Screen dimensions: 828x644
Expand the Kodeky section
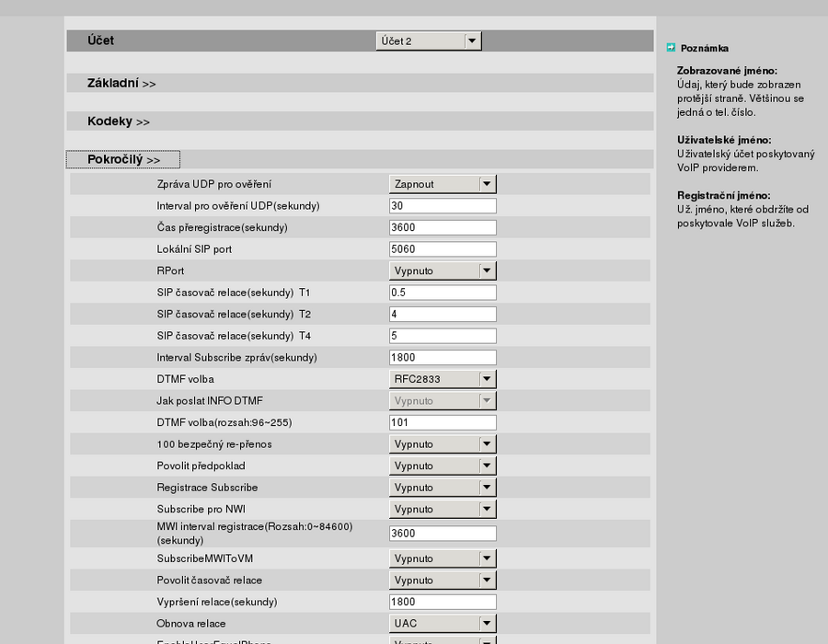pyautogui.click(x=119, y=121)
